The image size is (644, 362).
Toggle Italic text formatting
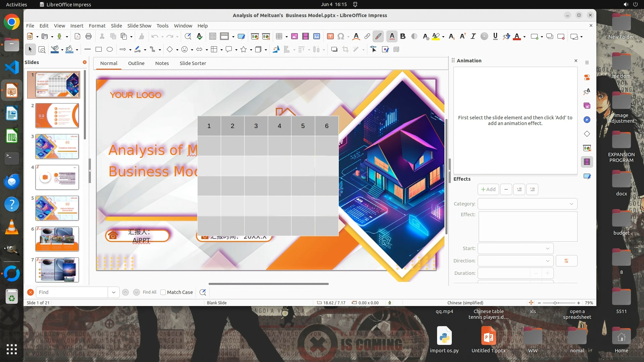pyautogui.click(x=473, y=37)
